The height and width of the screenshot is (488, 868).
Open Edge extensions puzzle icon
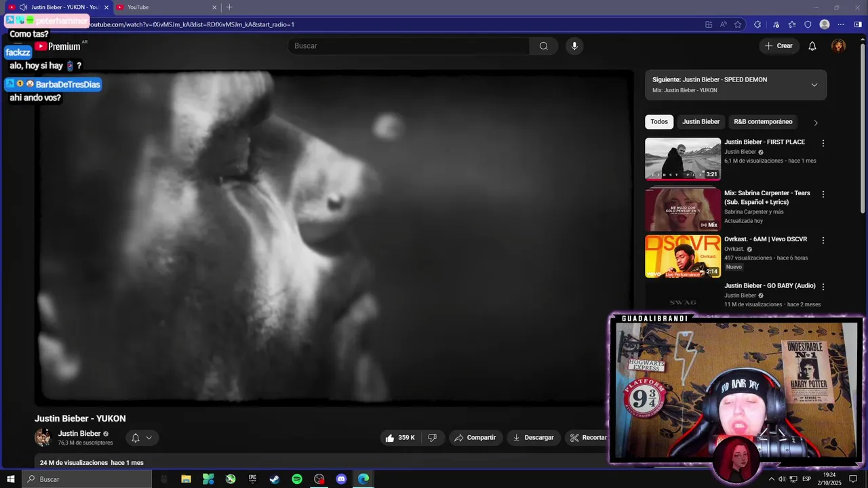(757, 24)
